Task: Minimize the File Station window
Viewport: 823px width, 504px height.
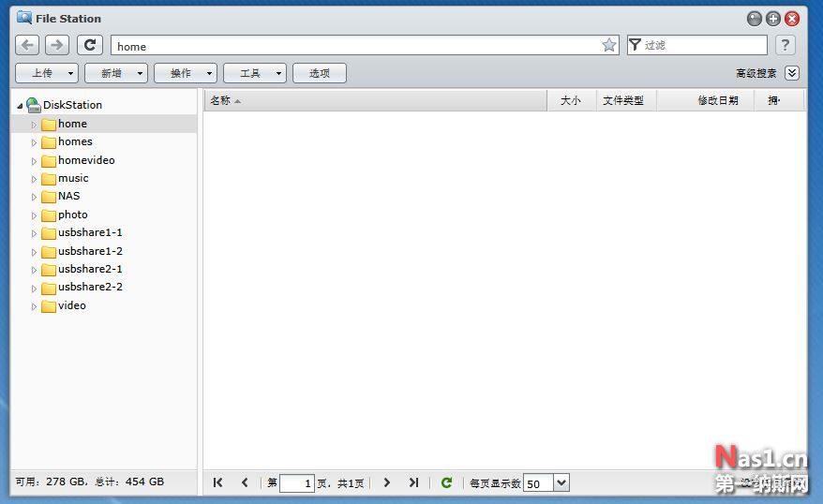Action: click(755, 19)
